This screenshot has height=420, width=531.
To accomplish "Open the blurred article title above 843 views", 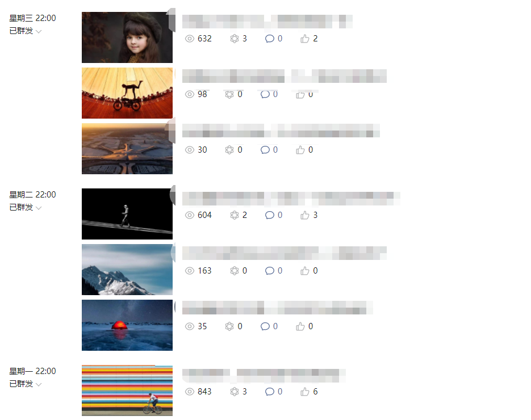I will tap(264, 376).
